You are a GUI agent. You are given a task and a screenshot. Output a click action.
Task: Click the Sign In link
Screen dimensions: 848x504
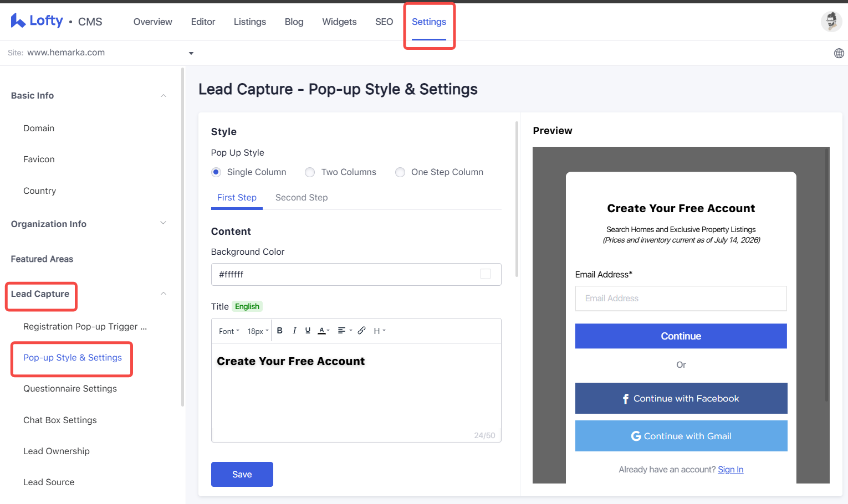point(730,470)
